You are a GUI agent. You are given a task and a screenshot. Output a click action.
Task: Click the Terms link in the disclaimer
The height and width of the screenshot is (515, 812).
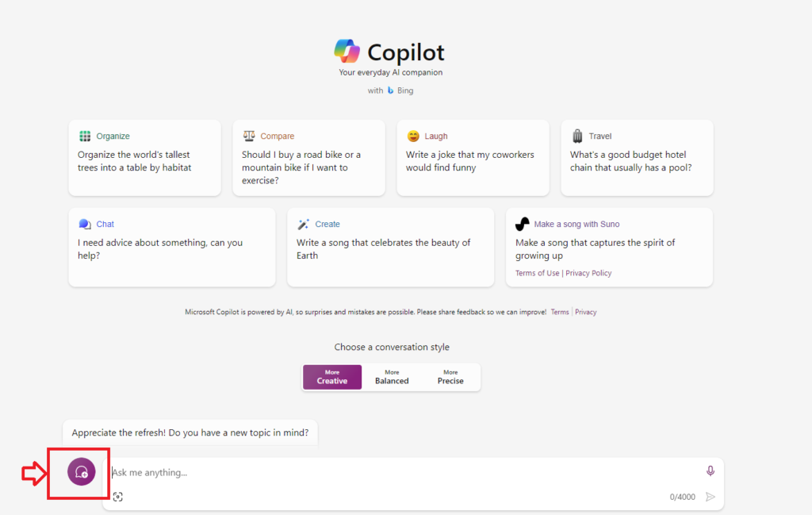560,312
